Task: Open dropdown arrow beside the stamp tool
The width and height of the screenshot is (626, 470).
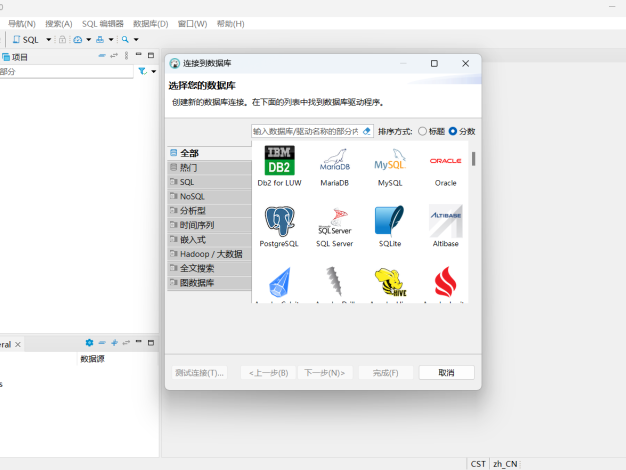Action: (111, 40)
